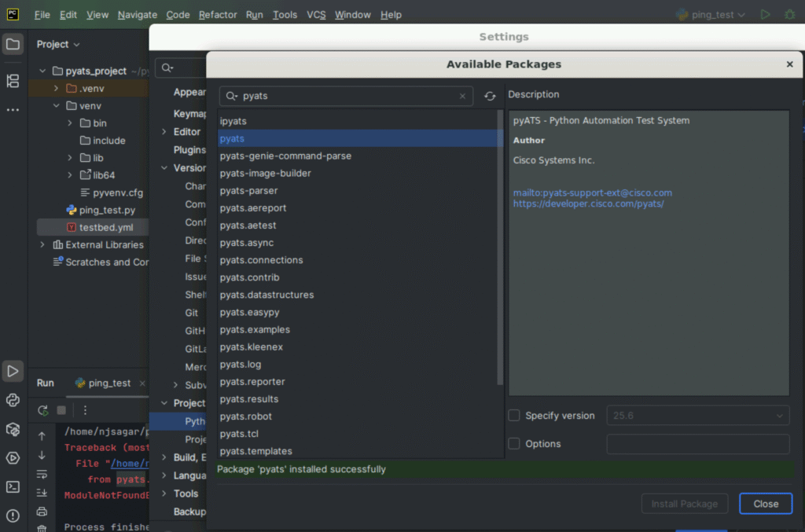
Task: Toggle soft-wrap icon in Run panel
Action: (x=42, y=474)
